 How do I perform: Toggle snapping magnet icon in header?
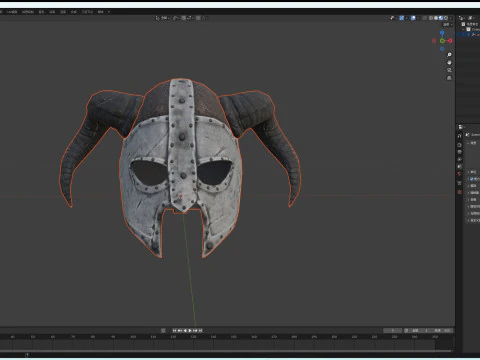click(183, 18)
